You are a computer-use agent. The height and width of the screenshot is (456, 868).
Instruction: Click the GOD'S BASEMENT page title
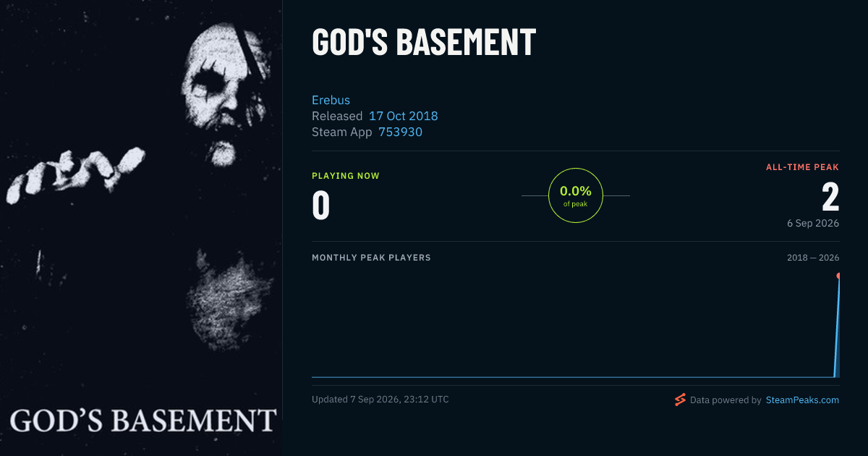pyautogui.click(x=424, y=42)
